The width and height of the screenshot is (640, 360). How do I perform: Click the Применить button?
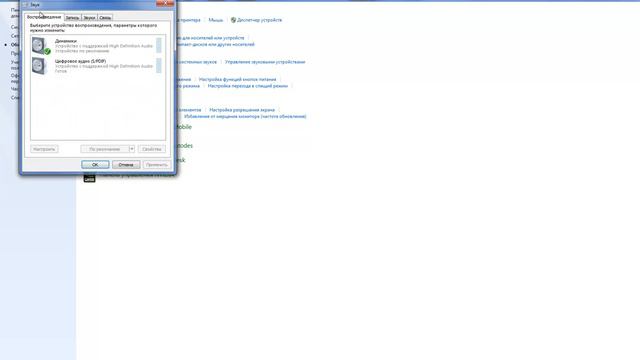point(157,164)
